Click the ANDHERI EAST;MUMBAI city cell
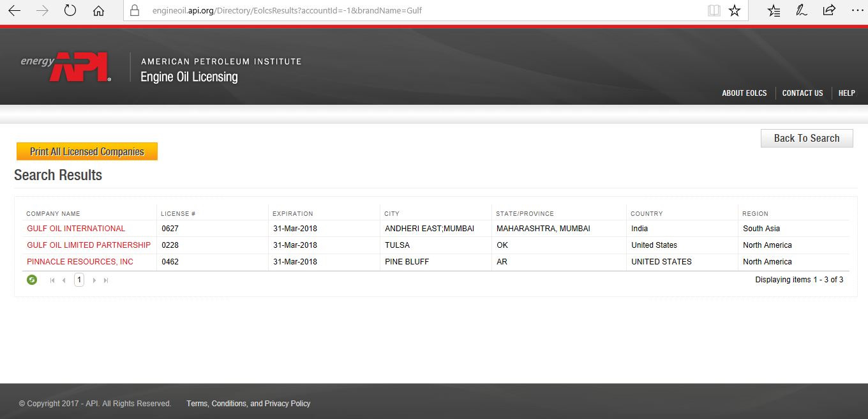Screen dimensions: 868x419 coord(430,229)
